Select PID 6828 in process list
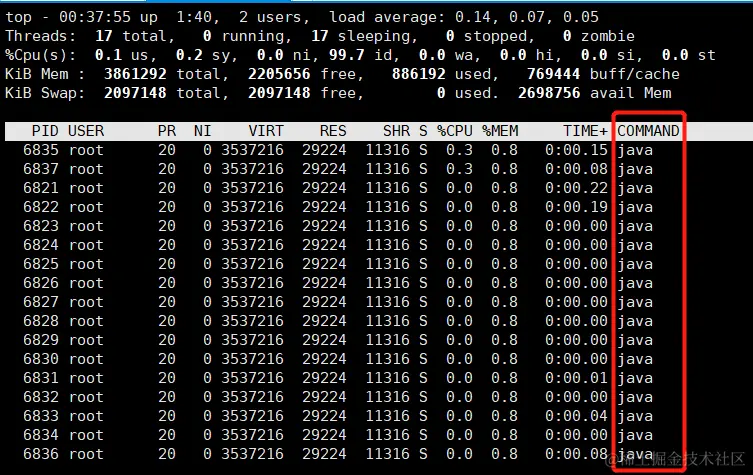This screenshot has width=753, height=475. pos(41,321)
